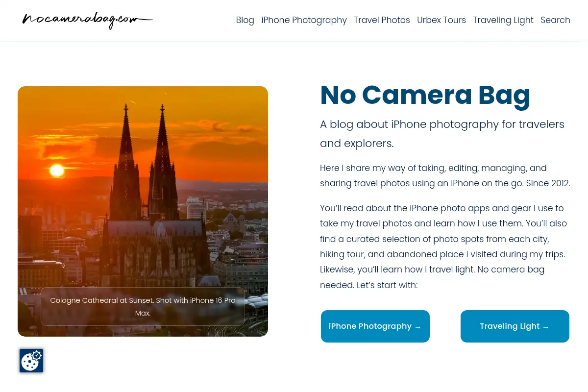The height and width of the screenshot is (392, 588).
Task: Click Search in the navigation bar
Action: click(555, 20)
